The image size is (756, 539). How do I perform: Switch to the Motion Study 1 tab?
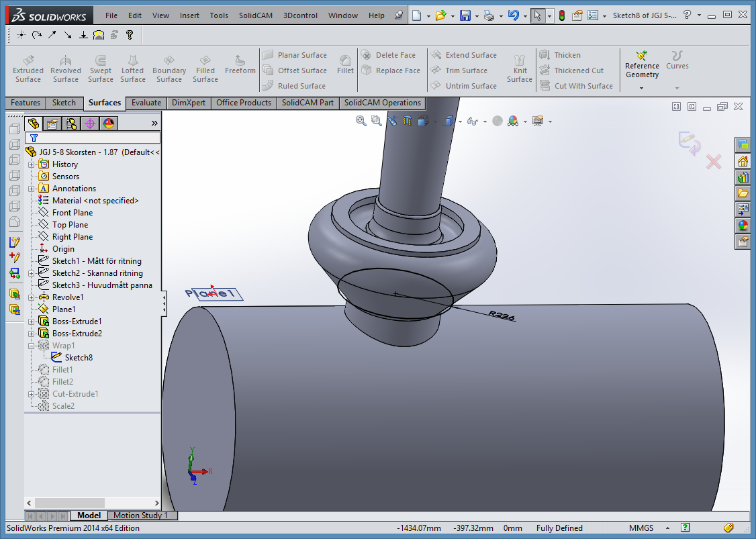click(140, 516)
